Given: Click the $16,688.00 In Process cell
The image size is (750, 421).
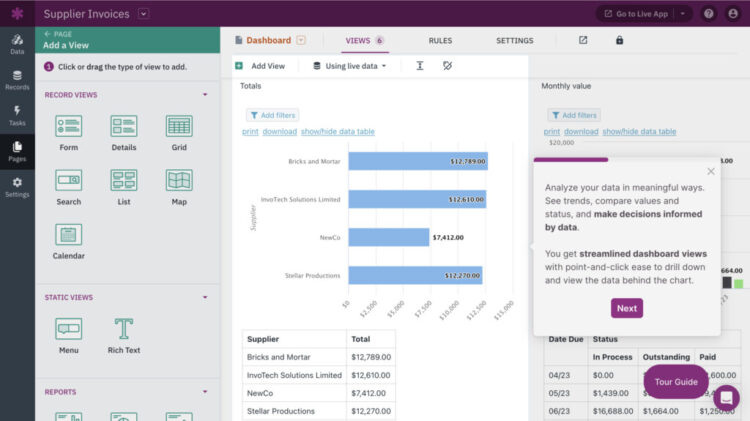Looking at the screenshot, I should pos(613,411).
